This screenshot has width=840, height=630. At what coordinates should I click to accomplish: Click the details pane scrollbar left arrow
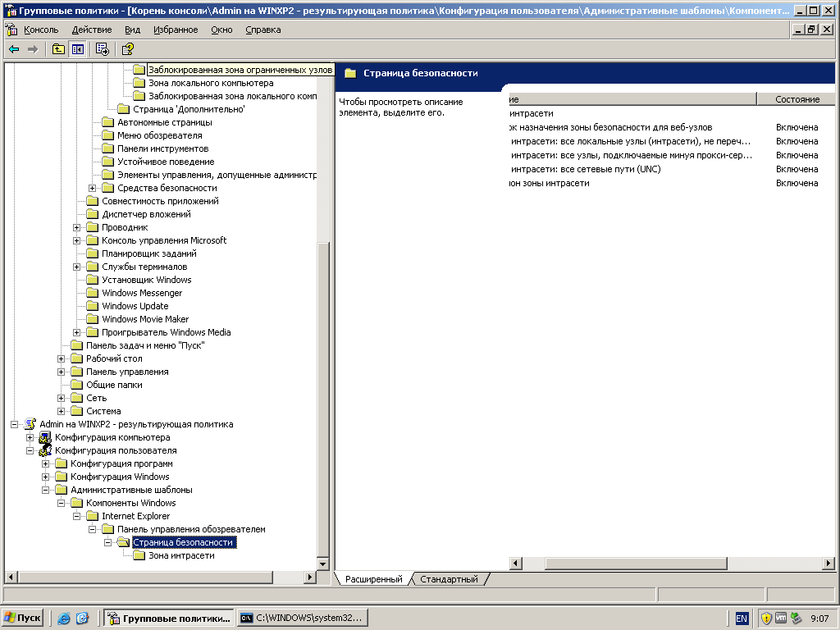tap(515, 563)
